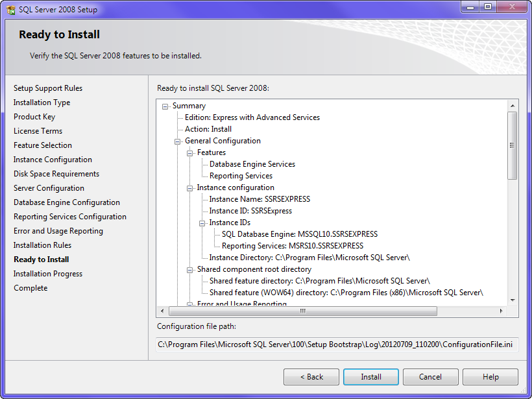The height and width of the screenshot is (399, 532).
Task: Select the License Terms step
Action: 38,131
